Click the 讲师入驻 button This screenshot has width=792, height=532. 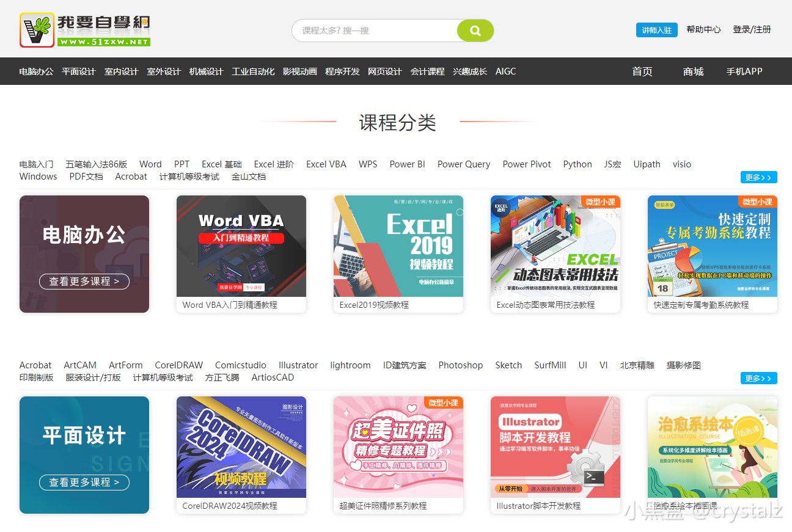(656, 29)
